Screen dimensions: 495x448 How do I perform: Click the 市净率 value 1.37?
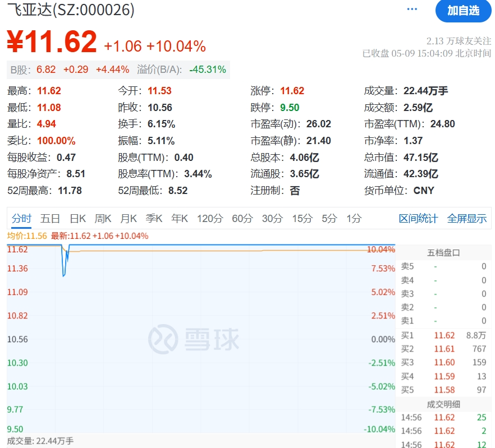413,141
